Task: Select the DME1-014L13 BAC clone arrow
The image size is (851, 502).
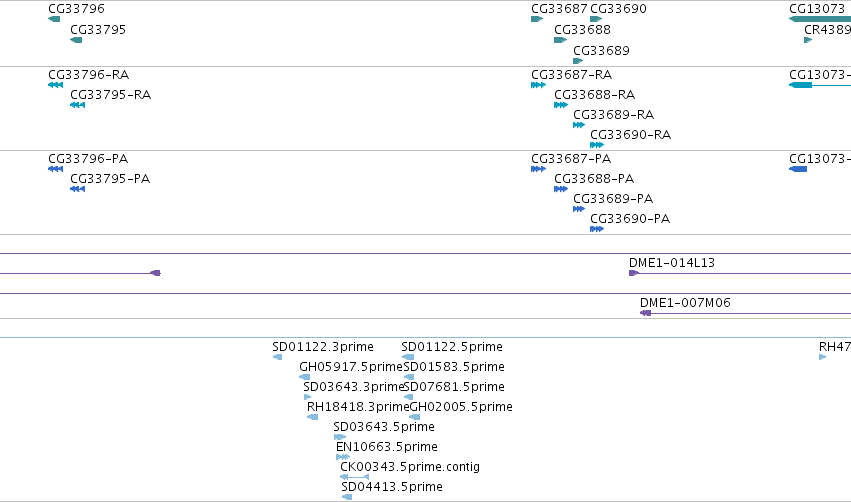Action: click(633, 273)
